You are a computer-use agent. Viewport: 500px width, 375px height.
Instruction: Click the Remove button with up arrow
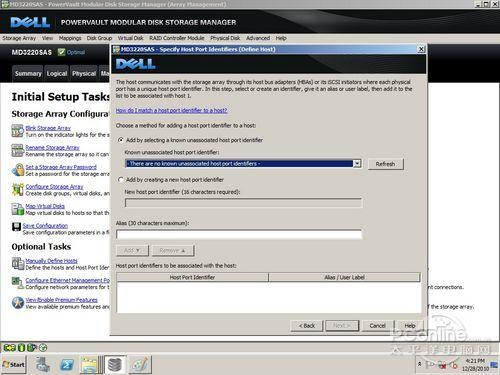[x=172, y=250]
